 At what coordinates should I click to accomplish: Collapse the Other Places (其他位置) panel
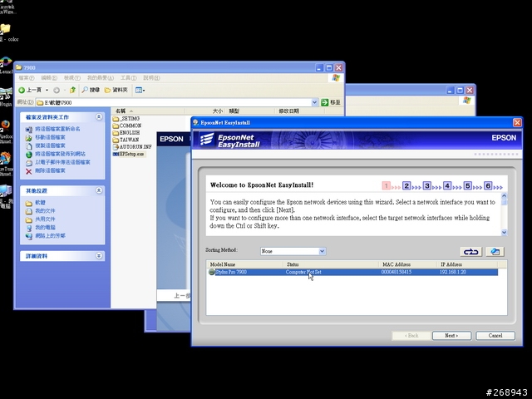click(99, 190)
